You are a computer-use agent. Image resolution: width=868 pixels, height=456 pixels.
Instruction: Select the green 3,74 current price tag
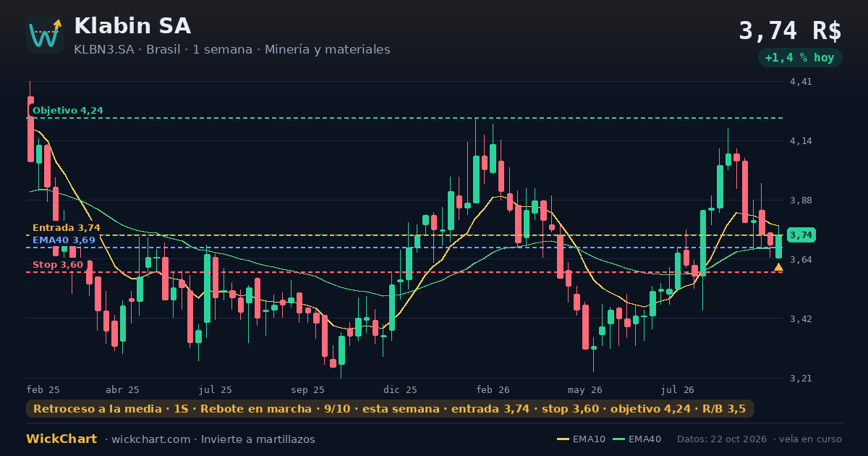[801, 235]
